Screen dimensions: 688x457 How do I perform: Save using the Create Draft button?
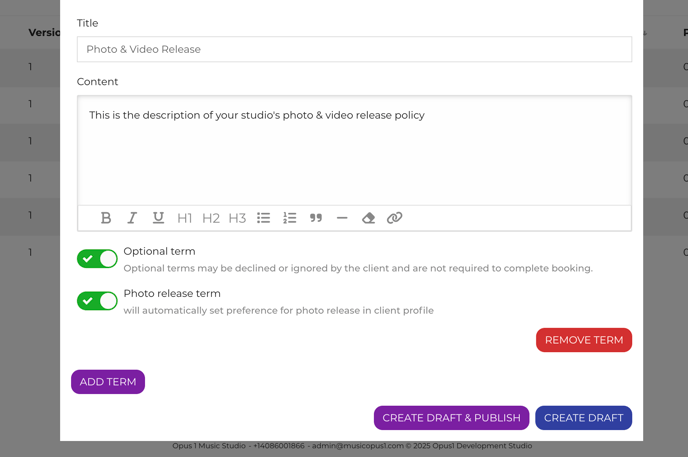click(583, 418)
